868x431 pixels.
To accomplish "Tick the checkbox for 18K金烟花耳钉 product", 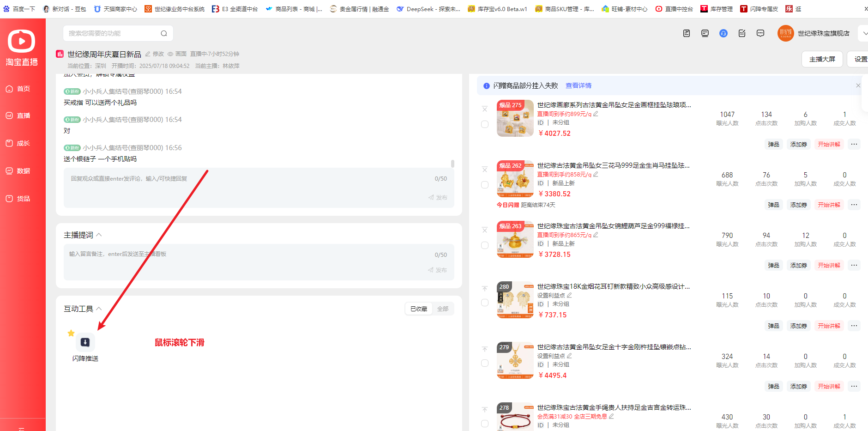I will pos(485,303).
